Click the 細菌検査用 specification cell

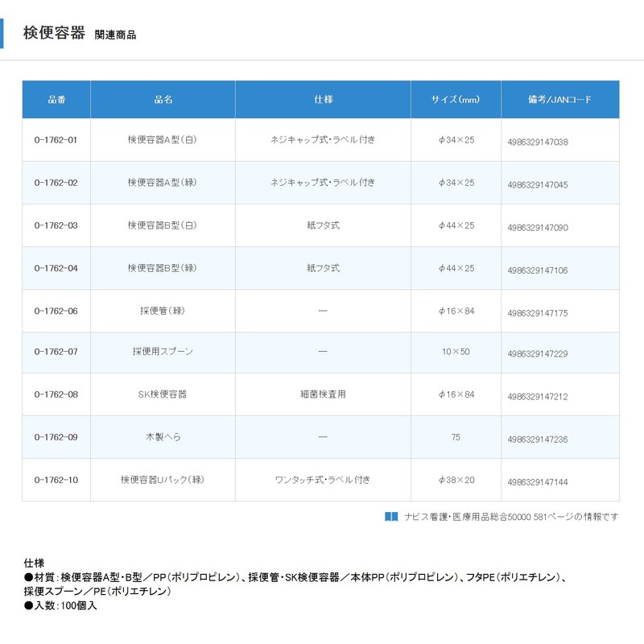323,394
